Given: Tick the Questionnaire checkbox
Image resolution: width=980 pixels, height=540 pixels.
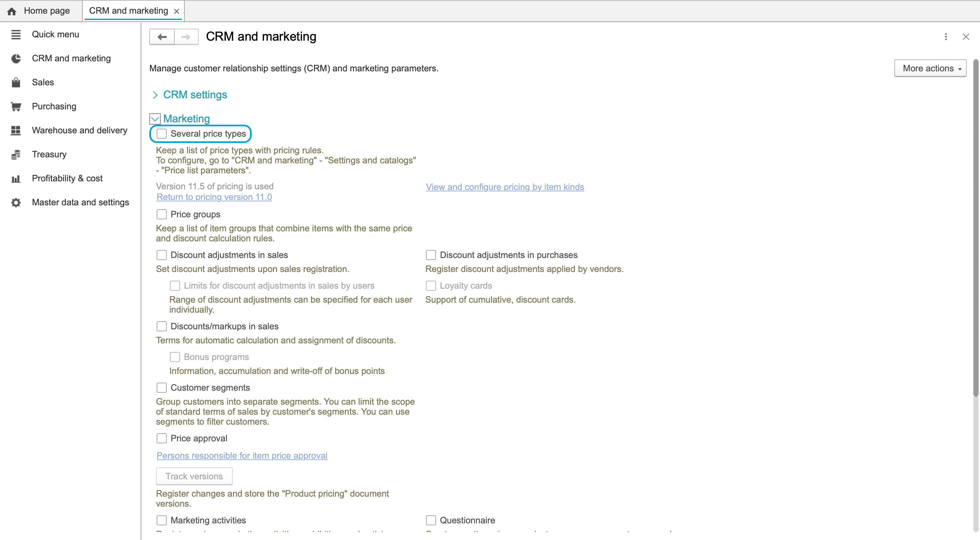Looking at the screenshot, I should (431, 520).
